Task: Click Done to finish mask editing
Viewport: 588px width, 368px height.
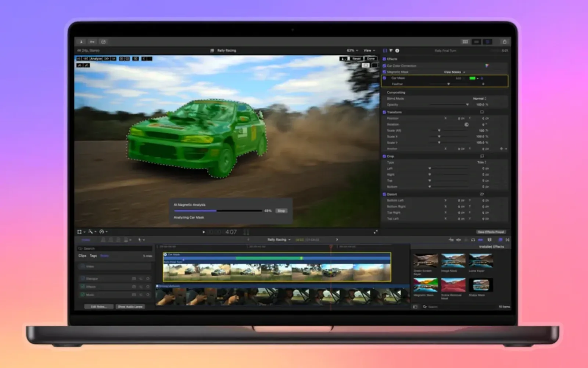Action: coord(370,59)
